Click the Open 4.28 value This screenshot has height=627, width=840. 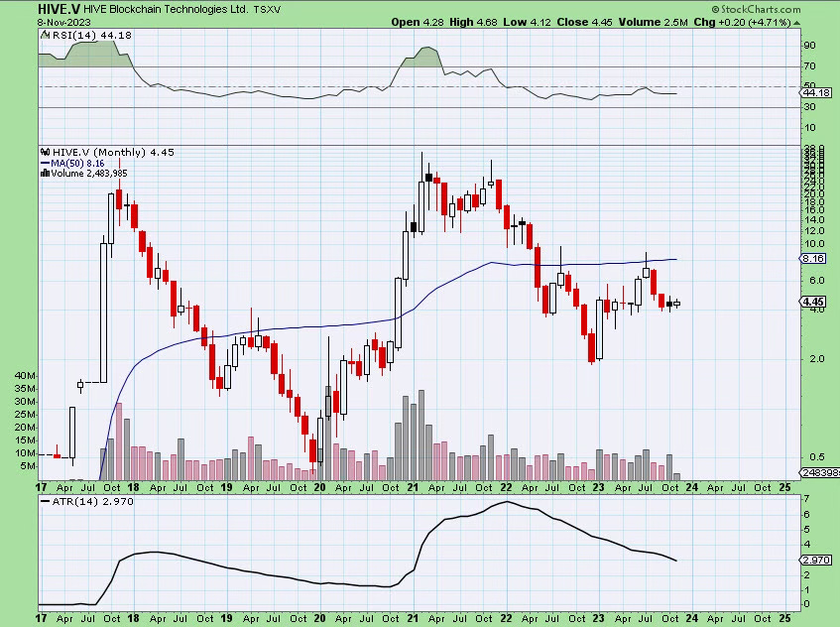(x=418, y=22)
